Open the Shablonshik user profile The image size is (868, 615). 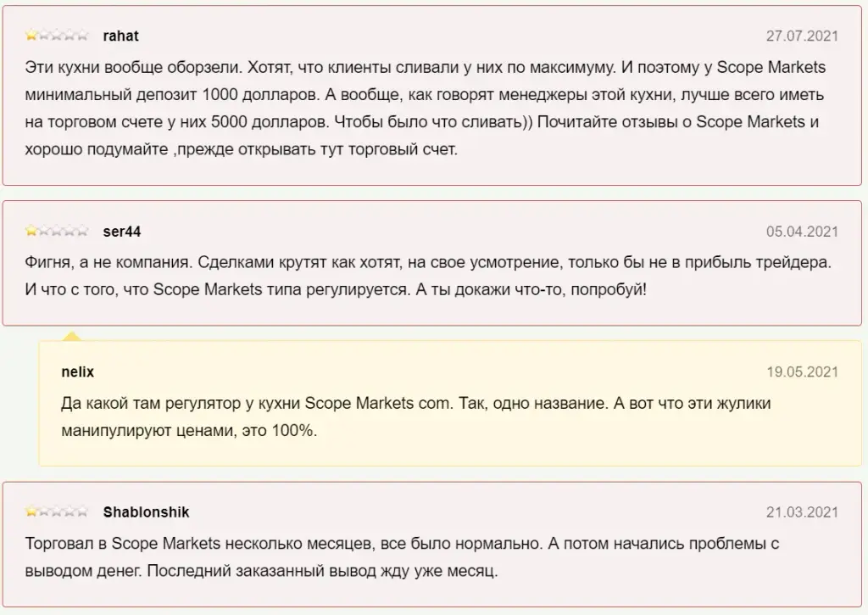146,512
